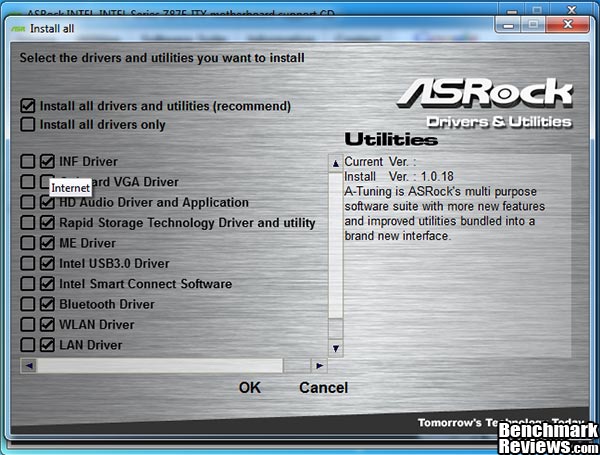Select Rapid Storage Technology Driver list item
This screenshot has height=455, width=600.
coord(187,223)
